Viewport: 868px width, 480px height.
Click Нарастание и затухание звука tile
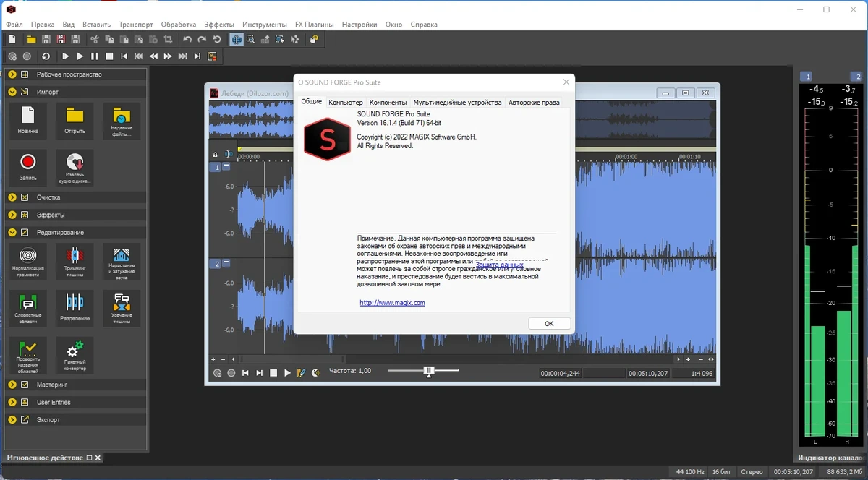point(122,261)
